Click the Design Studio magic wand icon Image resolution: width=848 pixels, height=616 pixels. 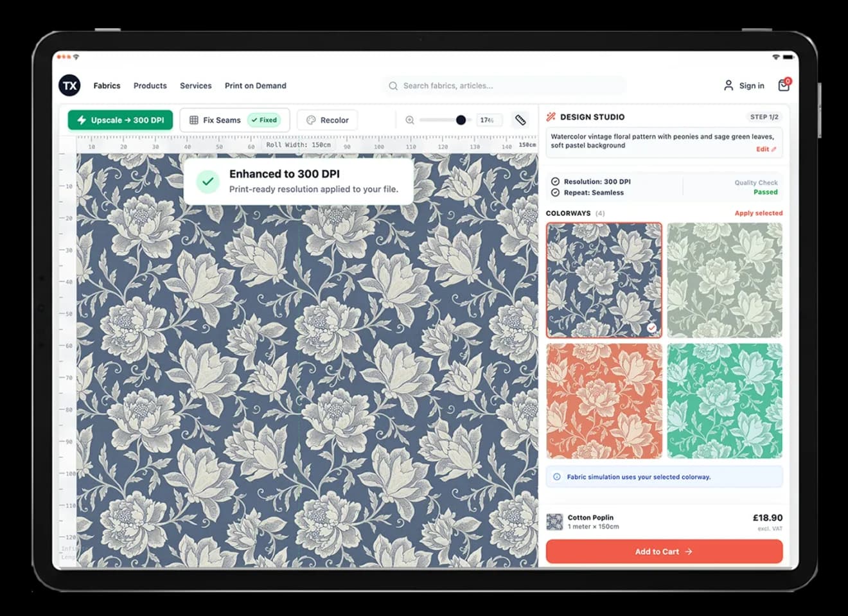(551, 116)
